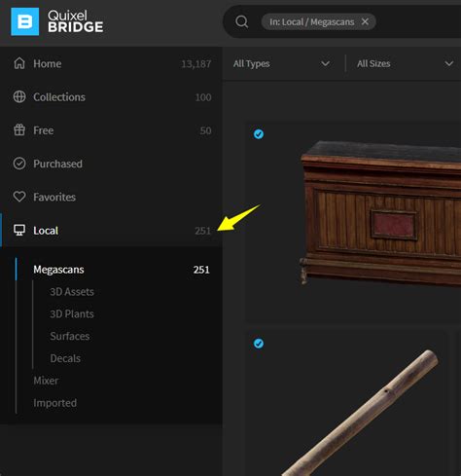Click the Free gift box icon
This screenshot has height=476, width=461.
click(x=19, y=130)
